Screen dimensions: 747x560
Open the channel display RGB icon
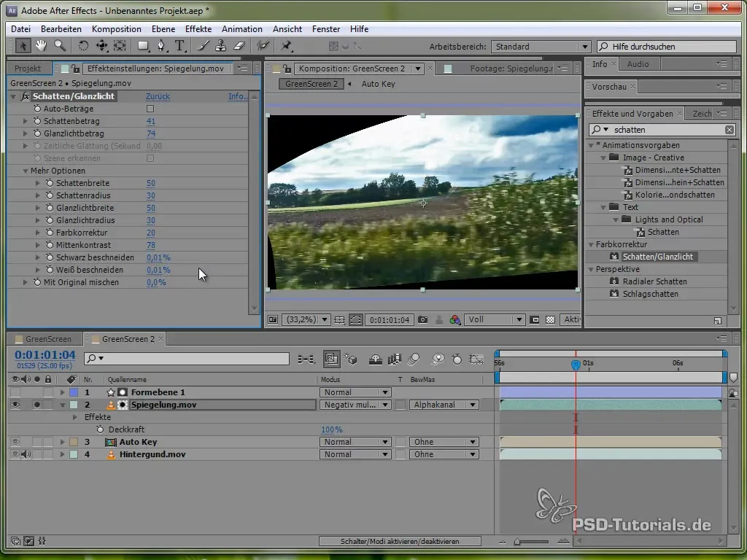(x=455, y=319)
